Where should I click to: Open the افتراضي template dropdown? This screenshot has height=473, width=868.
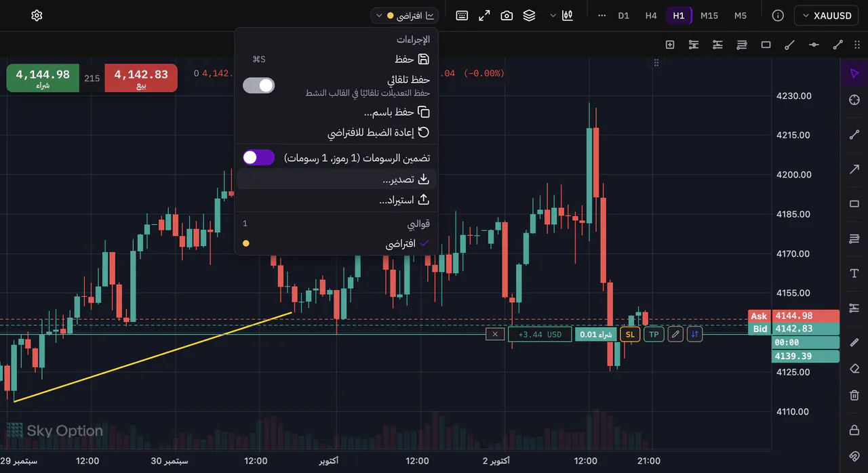pyautogui.click(x=405, y=16)
